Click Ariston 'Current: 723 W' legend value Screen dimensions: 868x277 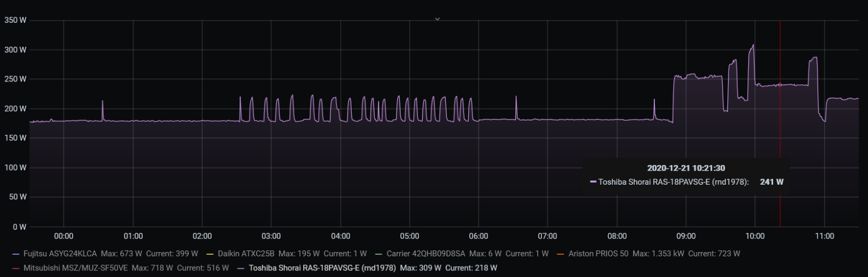coord(714,254)
